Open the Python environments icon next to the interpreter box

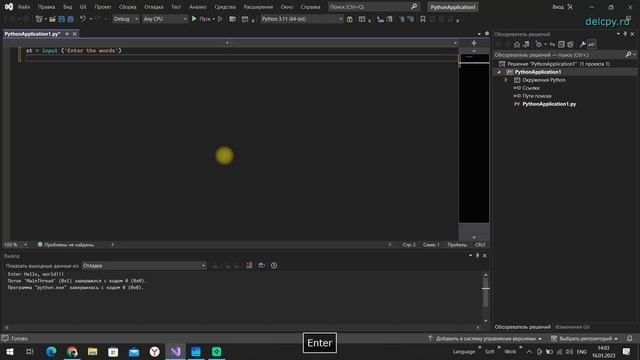point(350,19)
